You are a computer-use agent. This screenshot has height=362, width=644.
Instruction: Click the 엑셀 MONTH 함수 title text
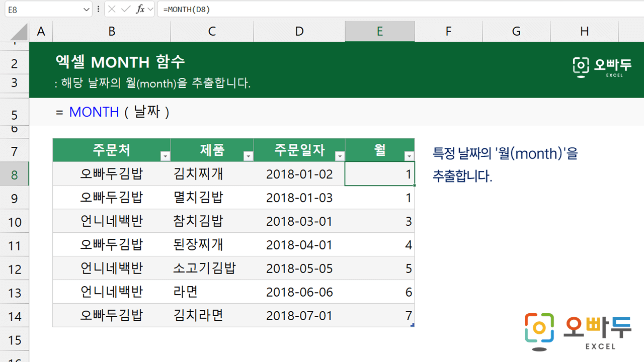coord(120,62)
